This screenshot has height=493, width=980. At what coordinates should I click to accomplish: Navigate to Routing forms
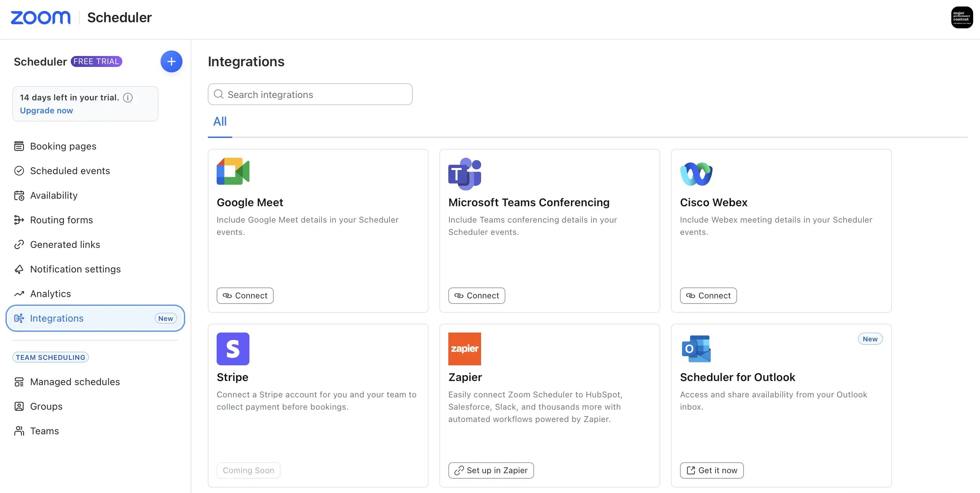[95, 220]
